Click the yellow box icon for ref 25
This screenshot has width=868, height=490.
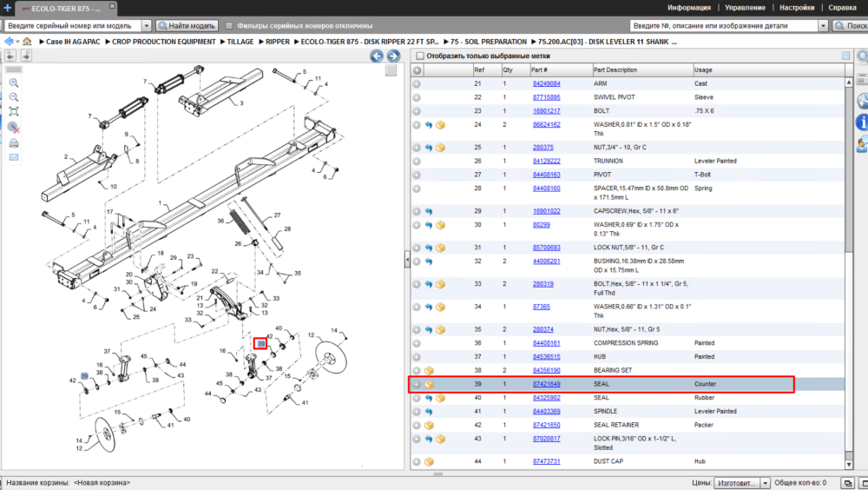point(441,148)
